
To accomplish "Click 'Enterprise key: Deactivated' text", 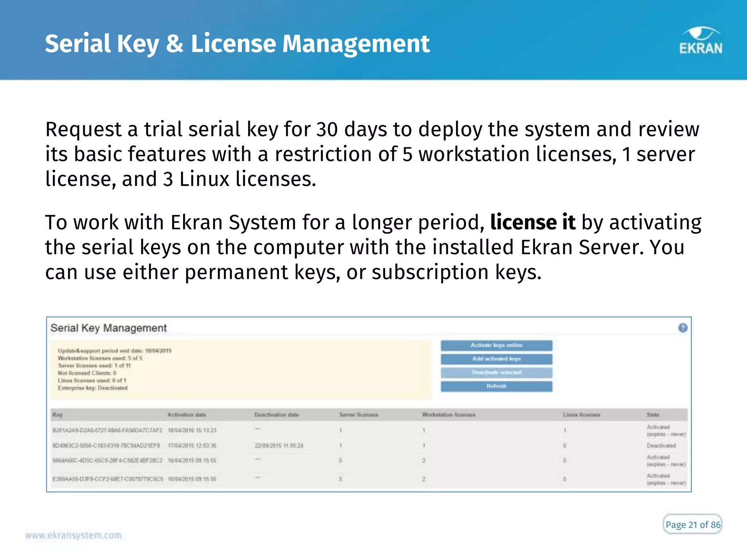I will (93, 388).
